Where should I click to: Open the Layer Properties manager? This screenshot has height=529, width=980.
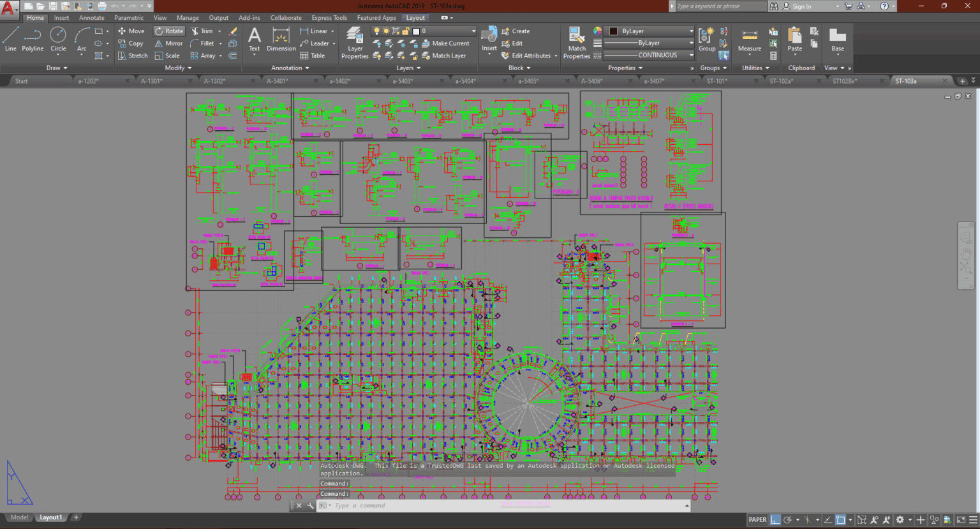[355, 40]
